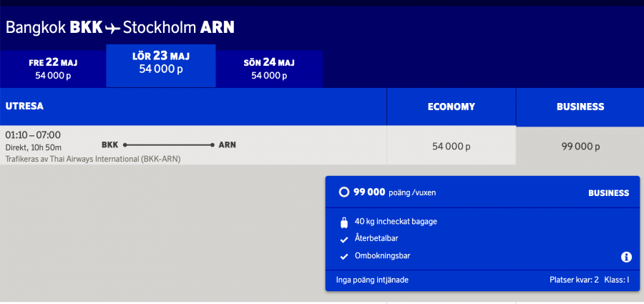Click the Inga poäng intjänade text
This screenshot has width=644, height=304.
(x=372, y=280)
